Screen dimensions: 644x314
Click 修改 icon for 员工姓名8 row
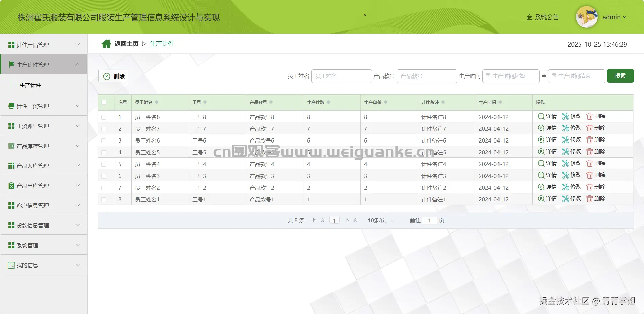point(566,116)
